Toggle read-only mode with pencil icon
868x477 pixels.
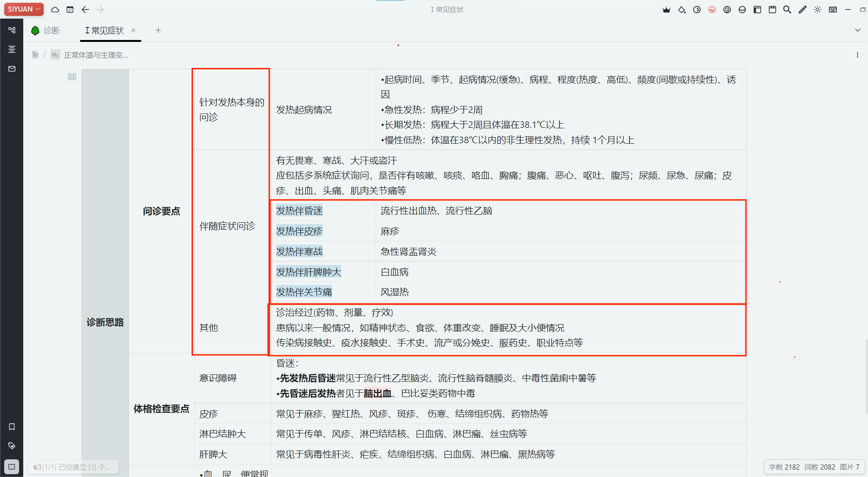(802, 9)
